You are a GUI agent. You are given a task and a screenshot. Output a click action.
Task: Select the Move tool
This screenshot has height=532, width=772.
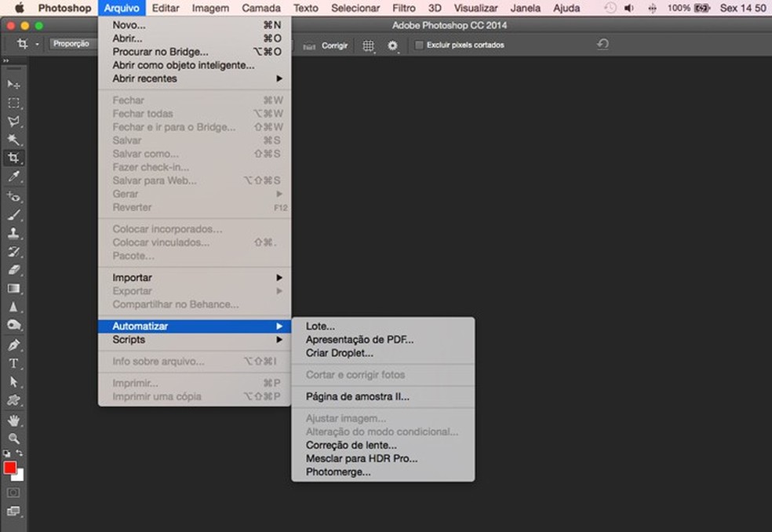13,85
